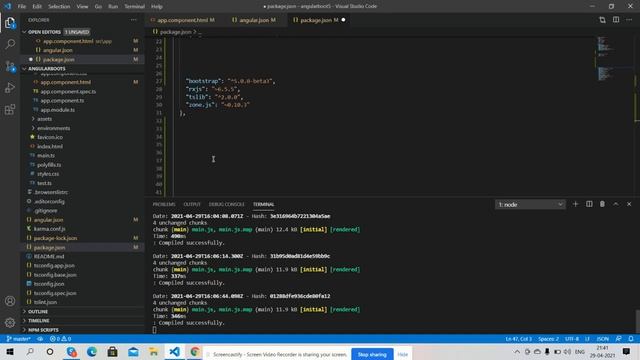Change UTF-8 encoding in status bar
This screenshot has width=640, height=360.
[x=572, y=339]
